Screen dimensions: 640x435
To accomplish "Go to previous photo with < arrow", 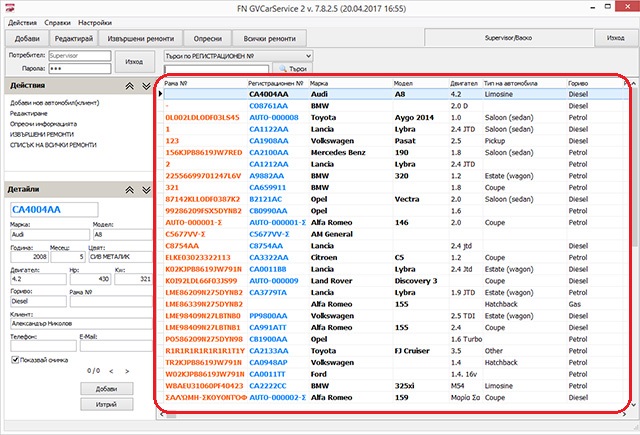I will tap(111, 371).
